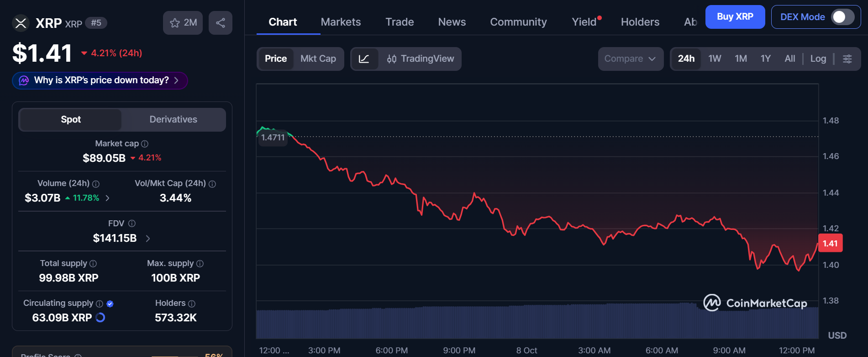Open TradingView candlestick chart view
Screen dimensions: 868x357
click(x=421, y=59)
